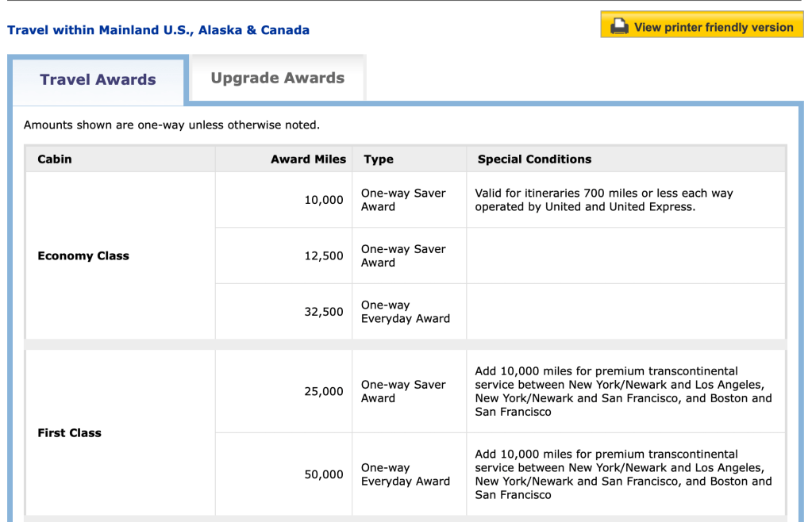The width and height of the screenshot is (812, 522).
Task: Click One-way Saver Award in the 10,000 row
Action: coord(403,200)
